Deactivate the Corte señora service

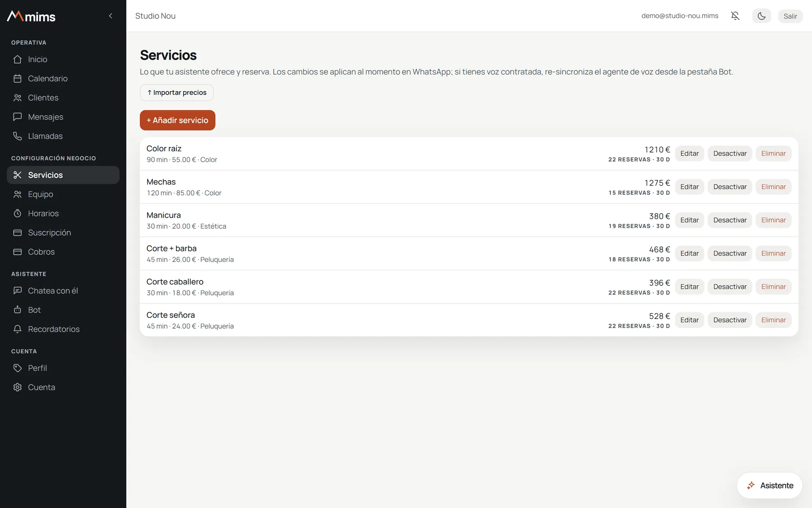tap(730, 320)
